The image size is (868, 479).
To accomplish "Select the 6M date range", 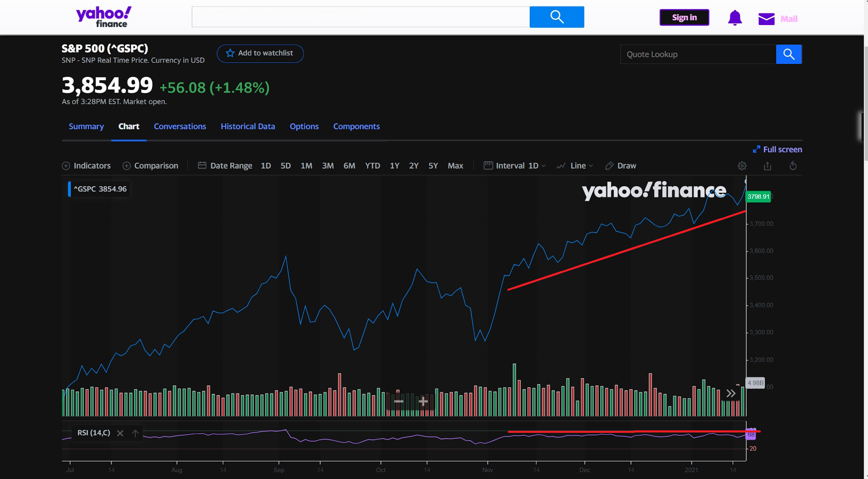I will (349, 166).
